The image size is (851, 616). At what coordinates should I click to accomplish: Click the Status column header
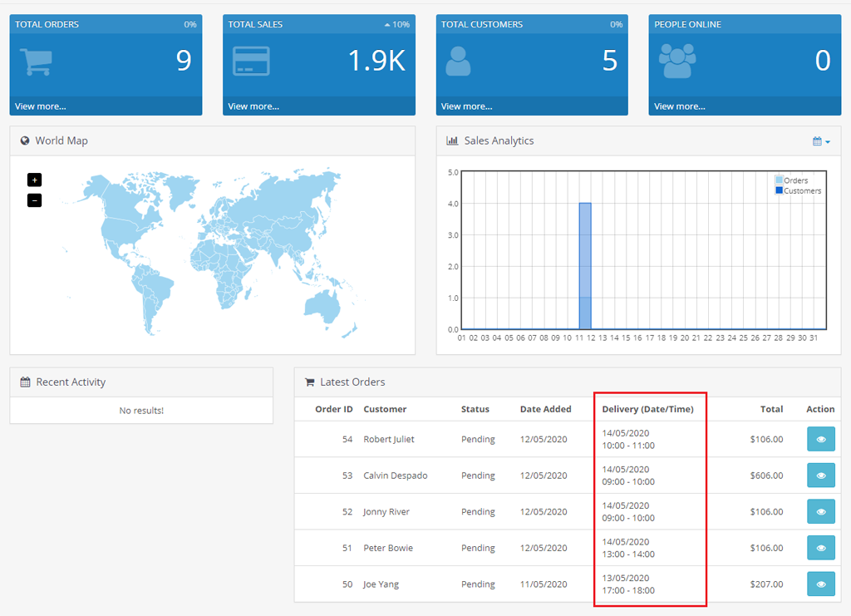[x=475, y=409]
